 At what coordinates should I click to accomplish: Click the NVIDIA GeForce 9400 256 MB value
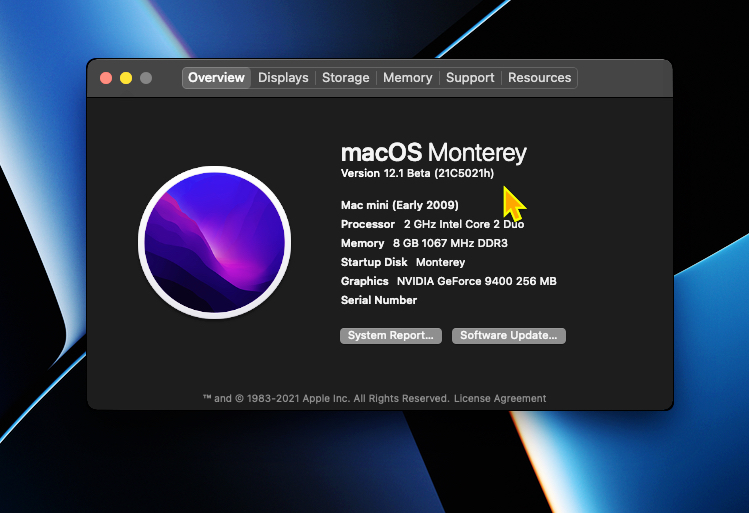pos(477,281)
